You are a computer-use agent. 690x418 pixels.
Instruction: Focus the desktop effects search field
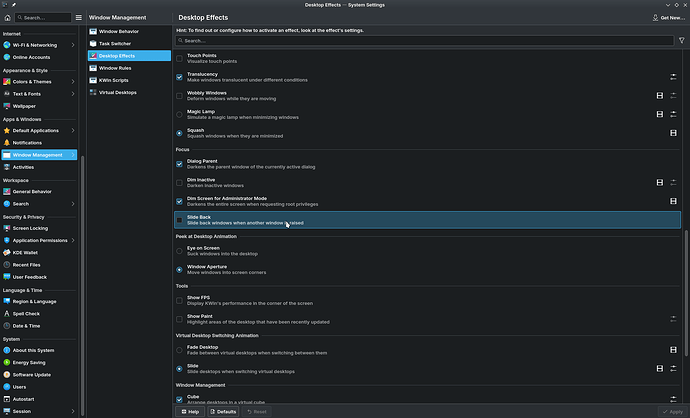424,40
